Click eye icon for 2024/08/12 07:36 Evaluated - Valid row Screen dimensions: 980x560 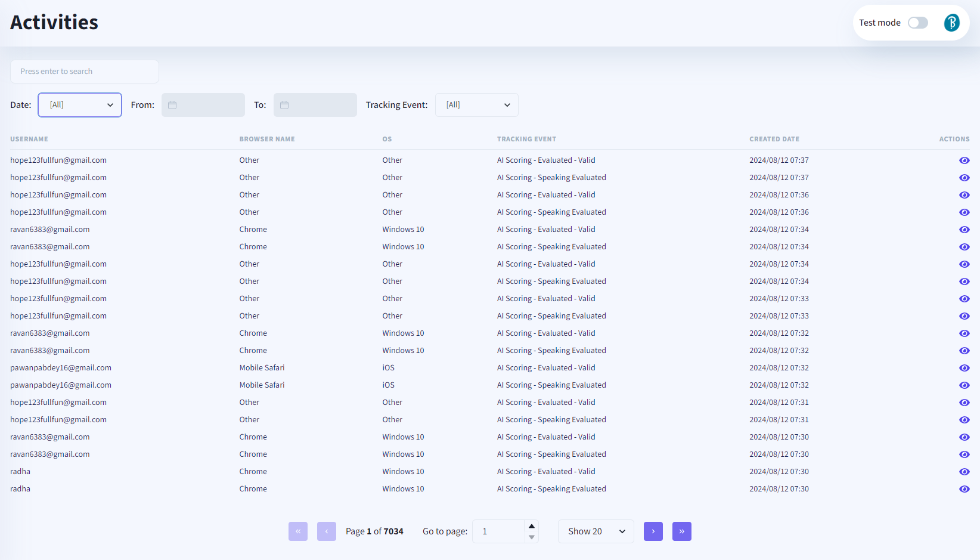(964, 195)
